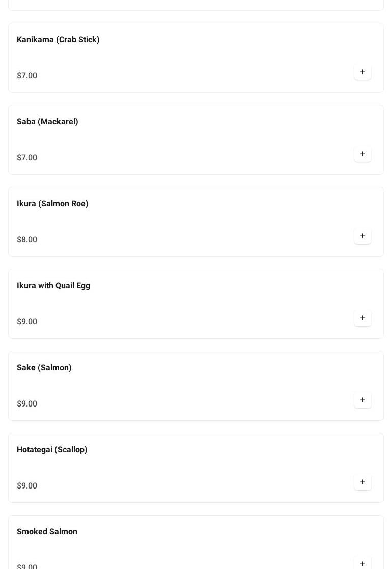Add Kanikama (Crab Stick) with plus icon

pos(362,72)
